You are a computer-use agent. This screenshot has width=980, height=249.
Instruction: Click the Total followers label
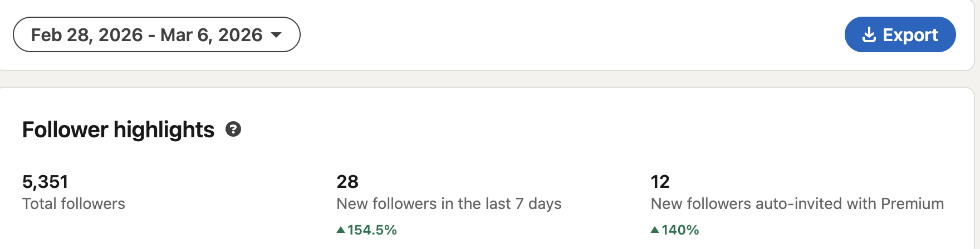[x=73, y=204]
